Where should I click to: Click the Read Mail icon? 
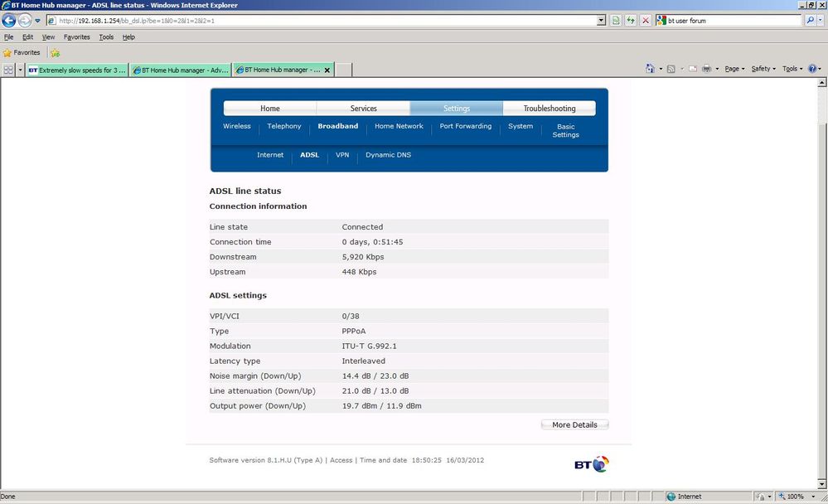click(692, 69)
